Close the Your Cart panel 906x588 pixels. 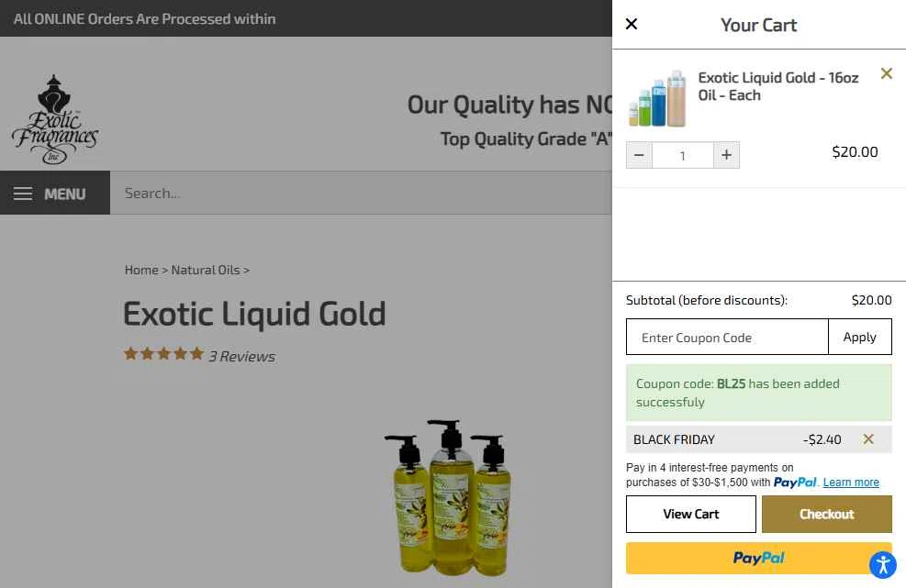pyautogui.click(x=632, y=24)
